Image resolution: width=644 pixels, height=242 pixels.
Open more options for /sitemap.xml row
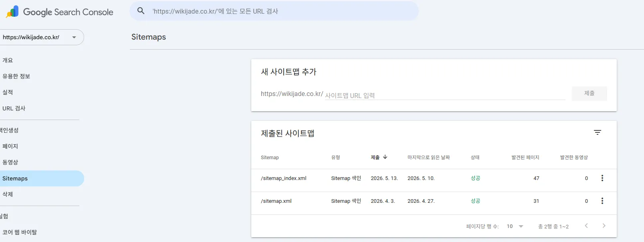click(x=602, y=201)
